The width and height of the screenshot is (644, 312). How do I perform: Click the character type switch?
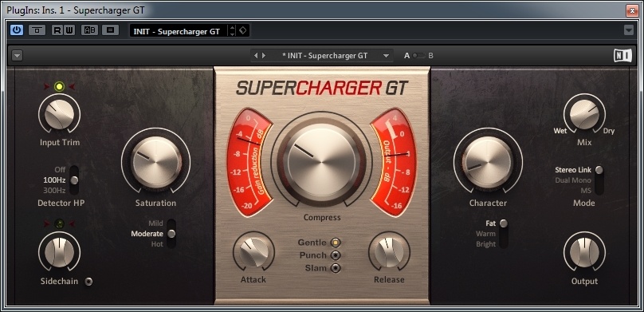click(x=504, y=234)
